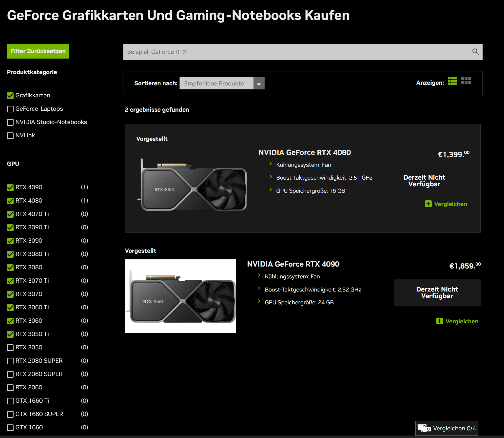The height and width of the screenshot is (438, 504).
Task: Uncheck the RTX 4070 Ti filter
Action: pyautogui.click(x=10, y=214)
